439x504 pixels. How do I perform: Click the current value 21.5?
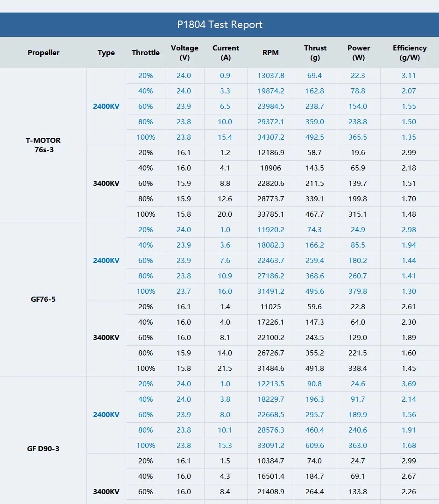[x=225, y=369]
